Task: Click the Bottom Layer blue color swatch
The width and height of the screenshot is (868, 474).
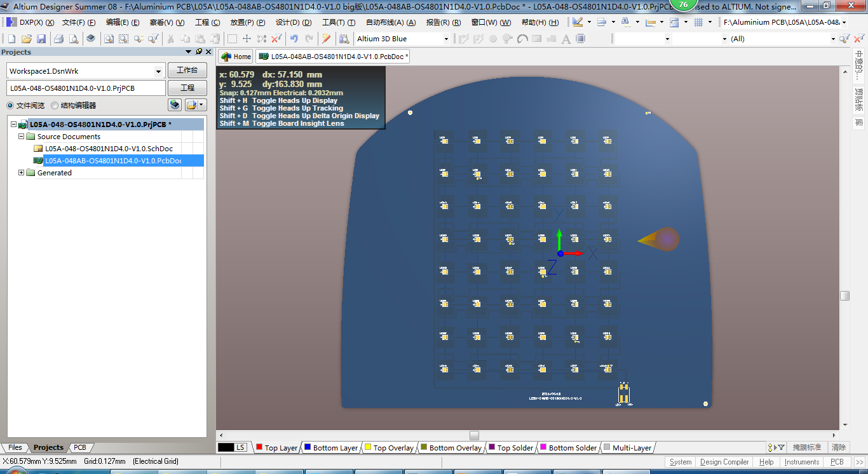Action: click(x=308, y=448)
